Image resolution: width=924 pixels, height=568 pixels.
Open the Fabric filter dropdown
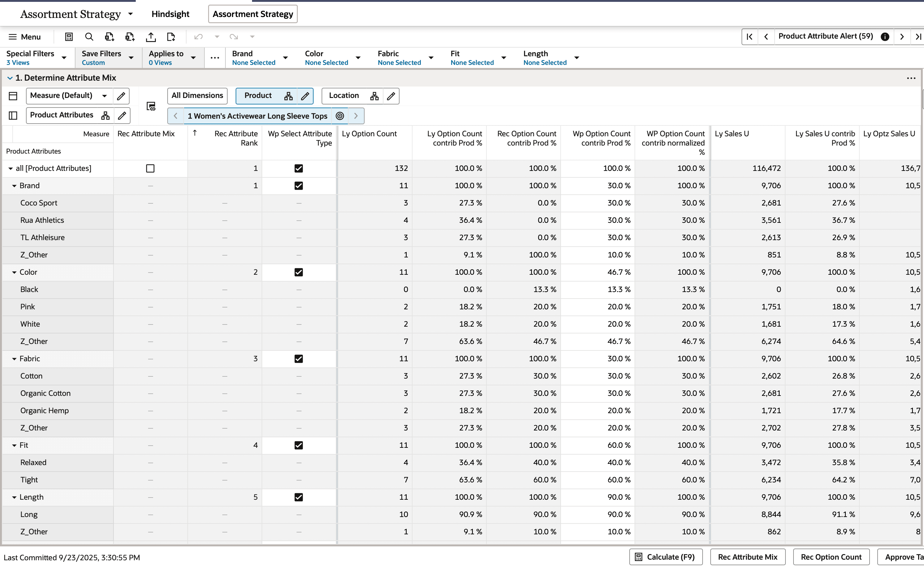(x=431, y=57)
